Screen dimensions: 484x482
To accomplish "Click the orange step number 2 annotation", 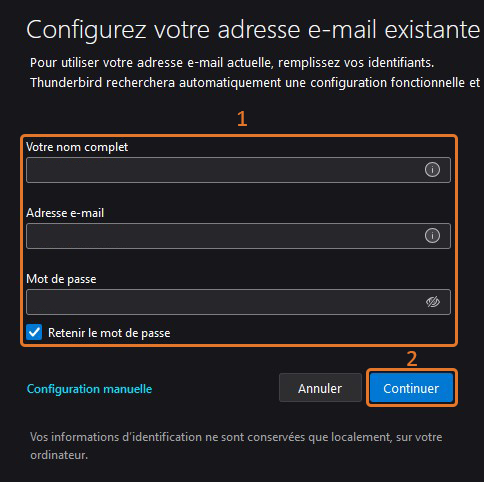I will [412, 359].
